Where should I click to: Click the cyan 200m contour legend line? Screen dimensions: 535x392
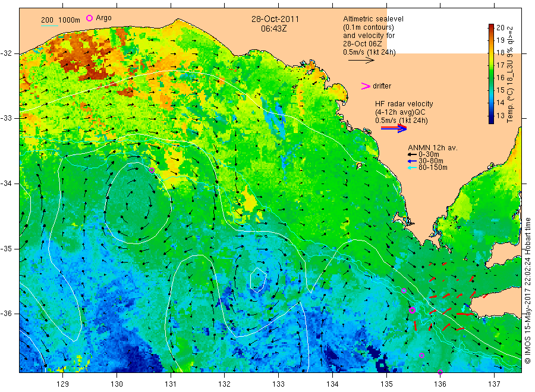(x=49, y=25)
